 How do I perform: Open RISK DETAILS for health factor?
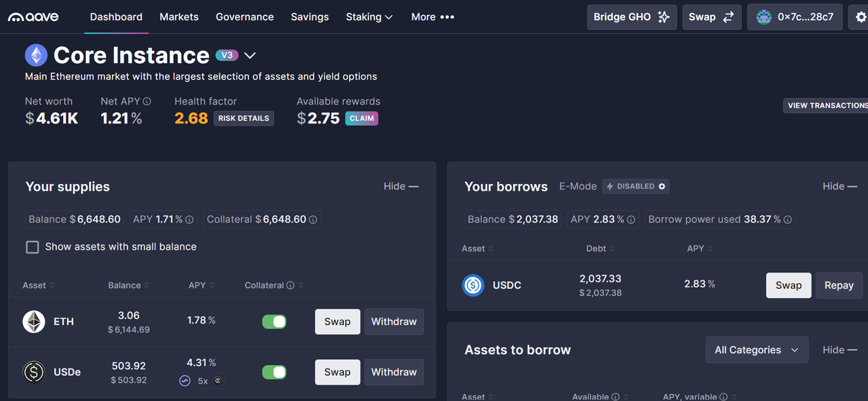click(x=244, y=118)
